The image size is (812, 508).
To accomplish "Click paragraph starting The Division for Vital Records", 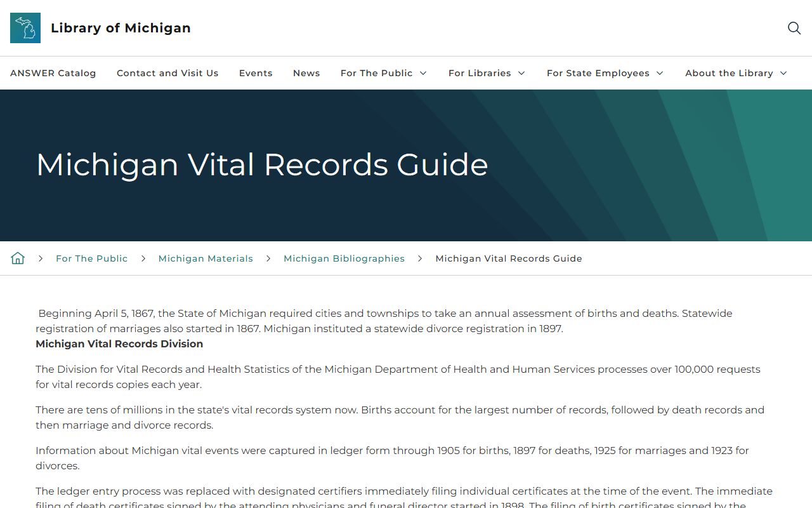I will coord(398,377).
